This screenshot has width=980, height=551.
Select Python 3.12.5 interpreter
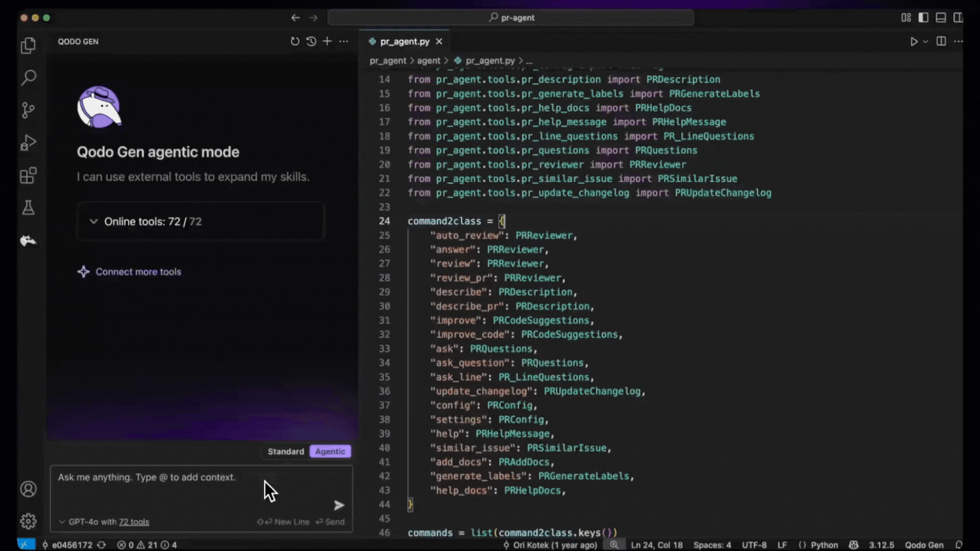(881, 545)
